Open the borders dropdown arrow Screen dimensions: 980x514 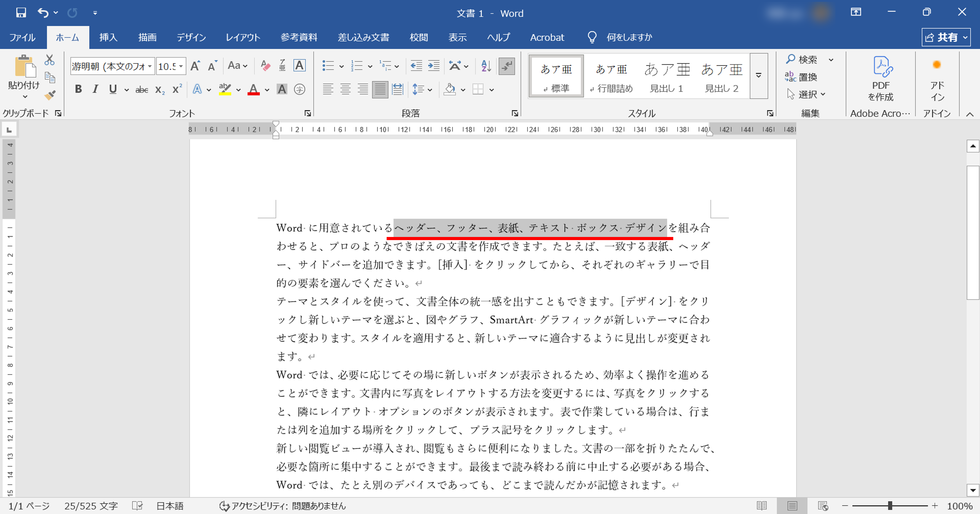coord(492,90)
